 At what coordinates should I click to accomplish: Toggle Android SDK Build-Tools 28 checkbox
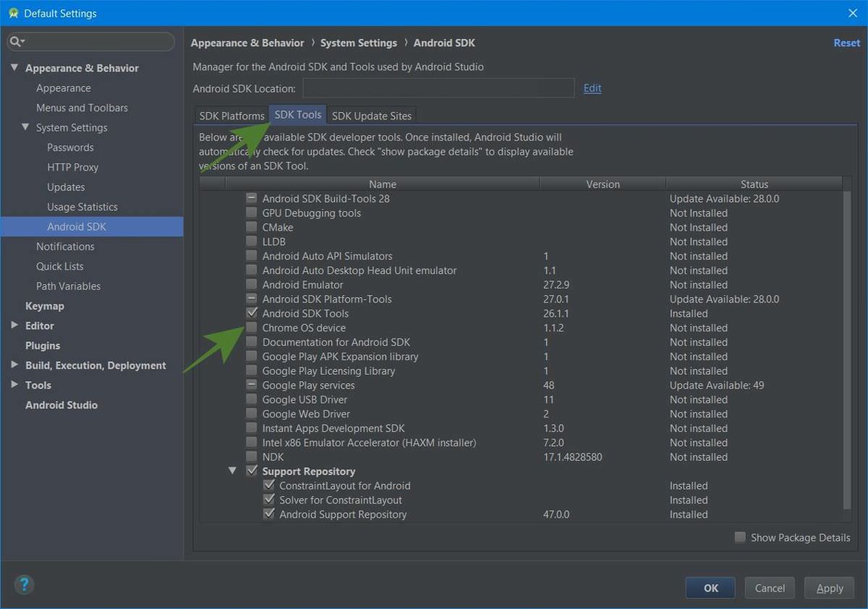[251, 198]
